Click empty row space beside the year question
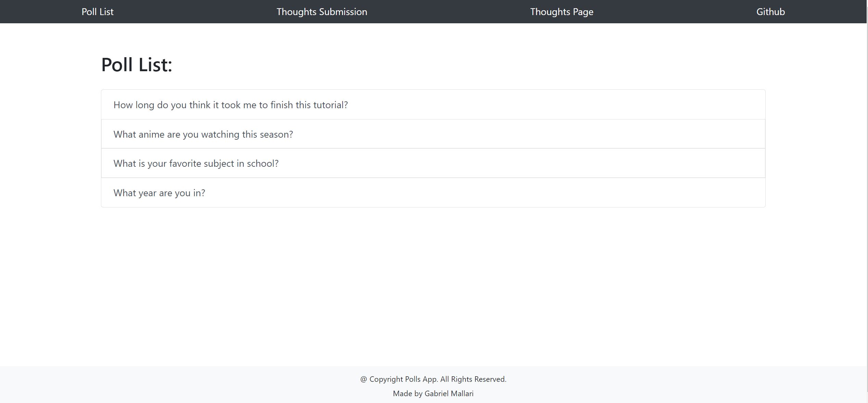Viewport: 868px width, 403px height. point(483,193)
